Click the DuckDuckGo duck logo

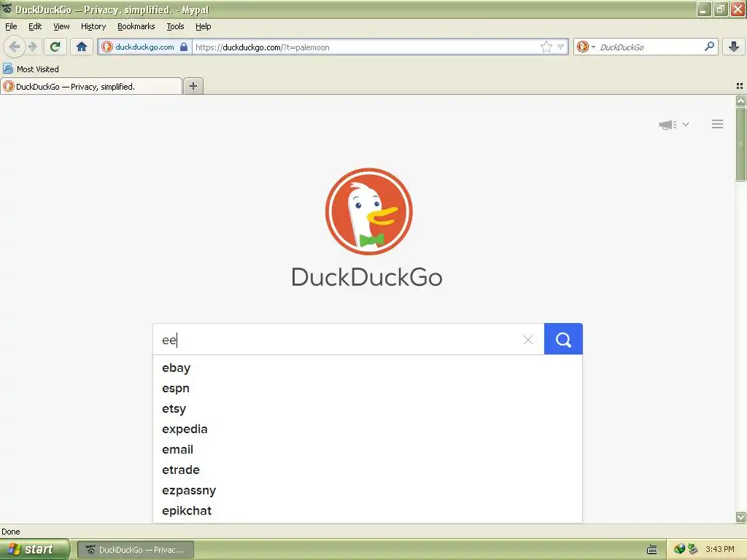[368, 211]
